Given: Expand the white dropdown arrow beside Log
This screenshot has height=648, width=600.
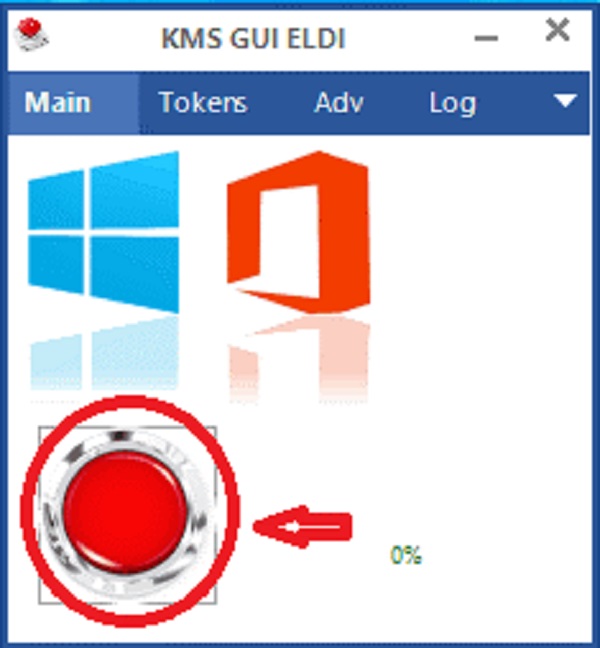Looking at the screenshot, I should click(x=565, y=101).
